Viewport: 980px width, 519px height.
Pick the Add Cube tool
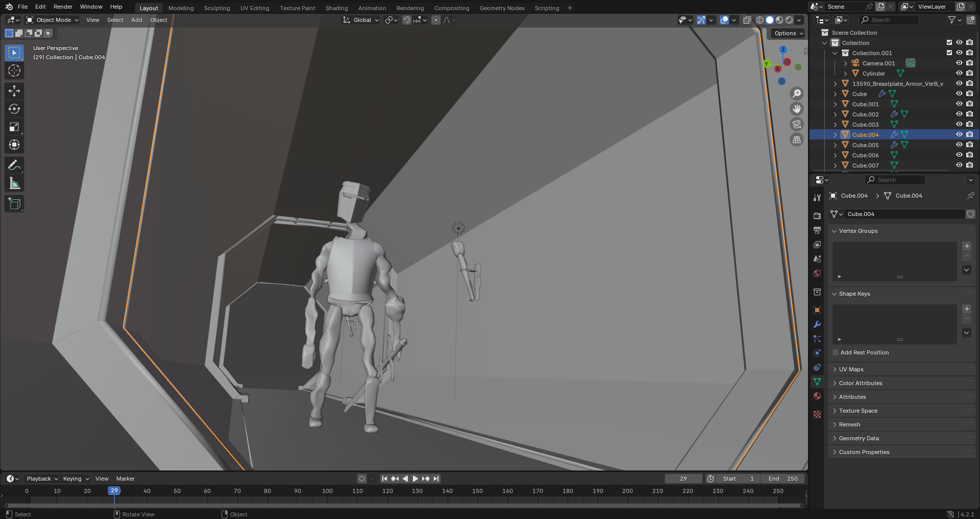click(14, 204)
